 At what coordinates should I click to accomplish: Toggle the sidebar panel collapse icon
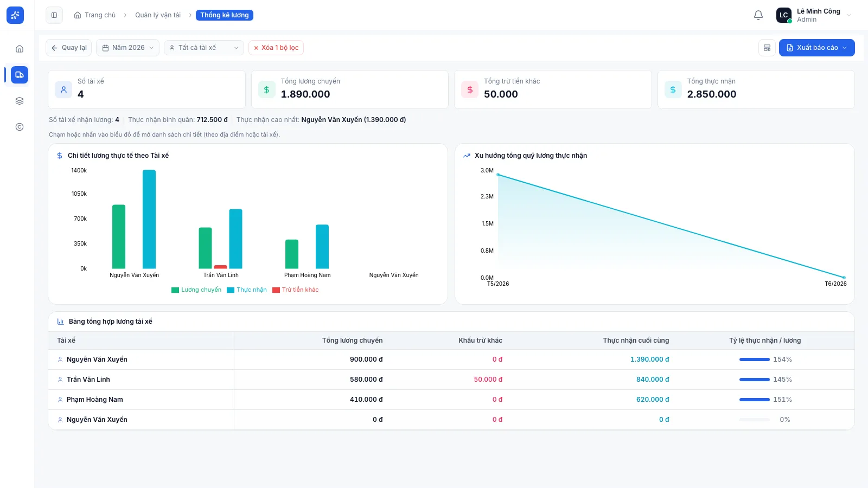pos(54,15)
